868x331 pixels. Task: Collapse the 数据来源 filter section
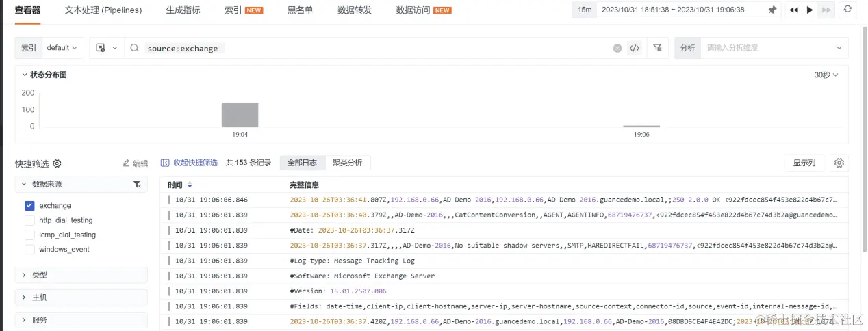pyautogui.click(x=81, y=185)
